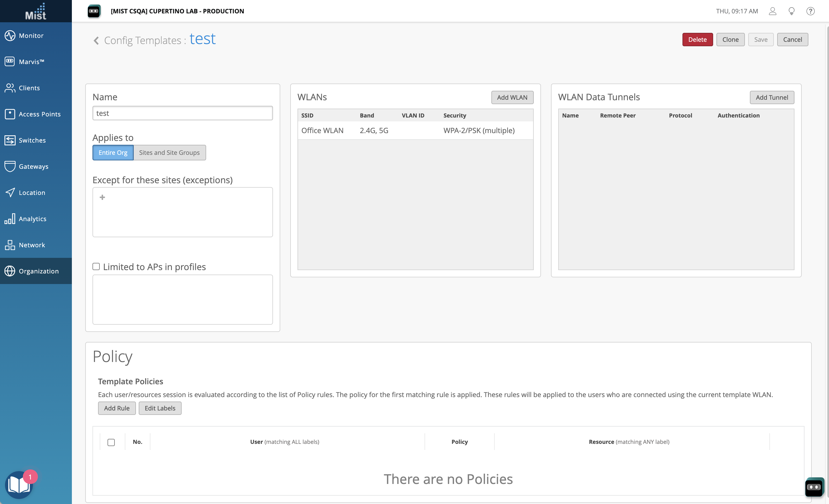
Task: Open the Marvis section in the sidebar
Action: (x=31, y=62)
